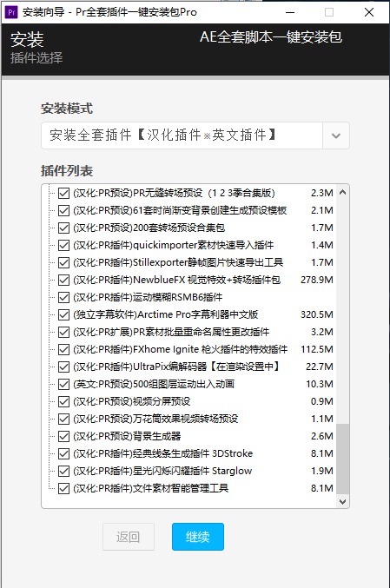The image size is (390, 588).
Task: Toggle the Starglow 星光闪烁 checkbox
Action: (63, 472)
